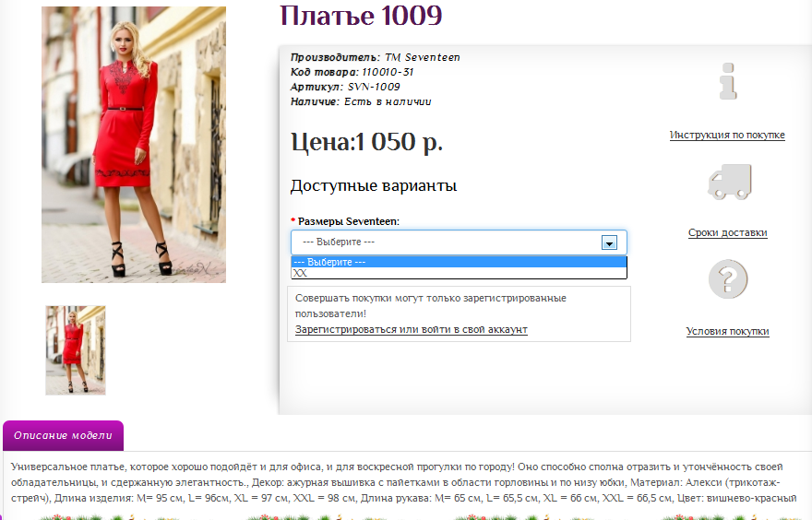
Task: Open the Условия покупки link
Action: [728, 331]
